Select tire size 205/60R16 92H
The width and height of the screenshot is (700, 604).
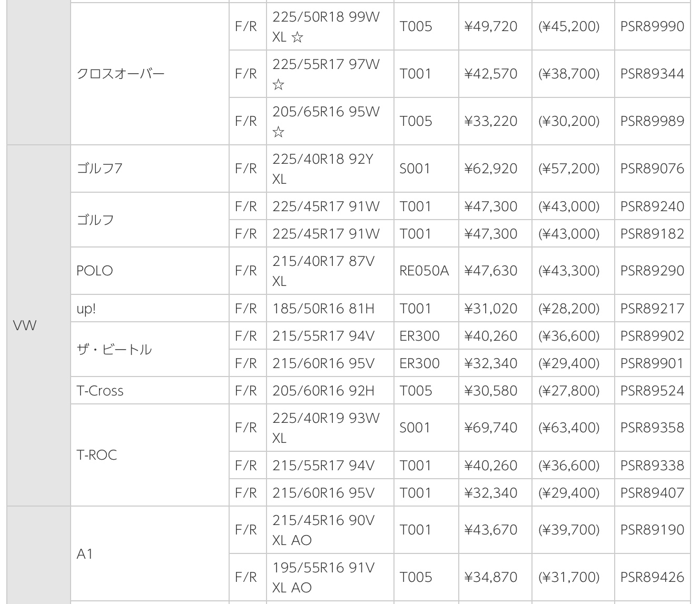(323, 391)
